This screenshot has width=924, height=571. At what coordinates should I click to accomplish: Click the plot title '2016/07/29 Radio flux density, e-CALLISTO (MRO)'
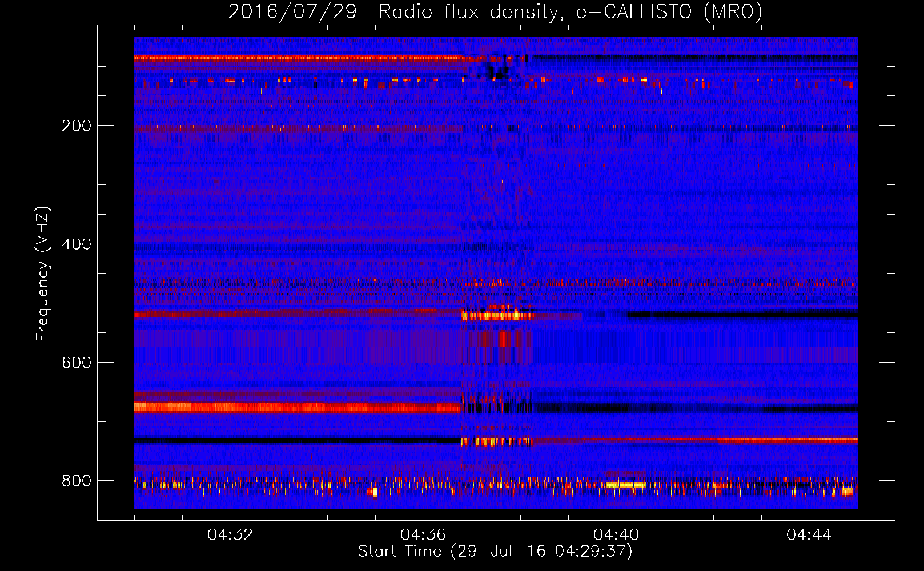click(x=495, y=11)
